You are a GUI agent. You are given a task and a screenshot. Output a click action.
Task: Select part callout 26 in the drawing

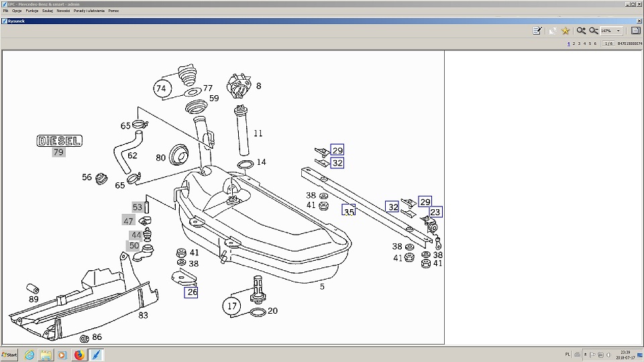pyautogui.click(x=192, y=292)
